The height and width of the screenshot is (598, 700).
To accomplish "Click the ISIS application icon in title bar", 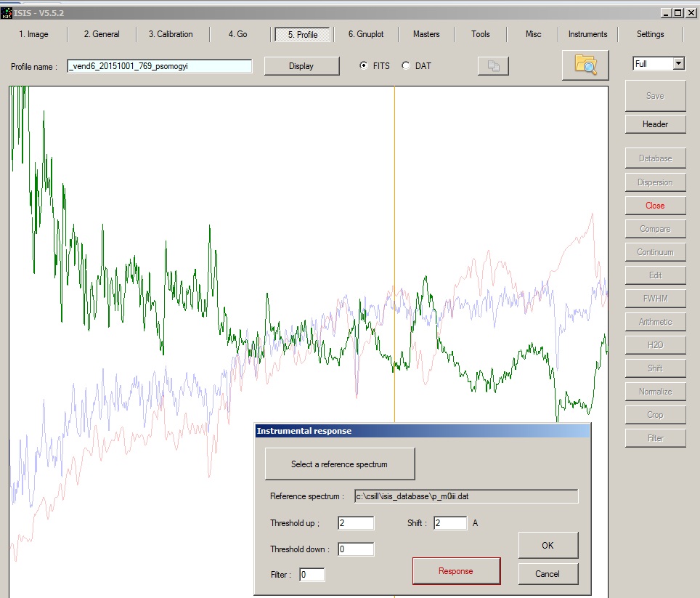I will [7, 13].
